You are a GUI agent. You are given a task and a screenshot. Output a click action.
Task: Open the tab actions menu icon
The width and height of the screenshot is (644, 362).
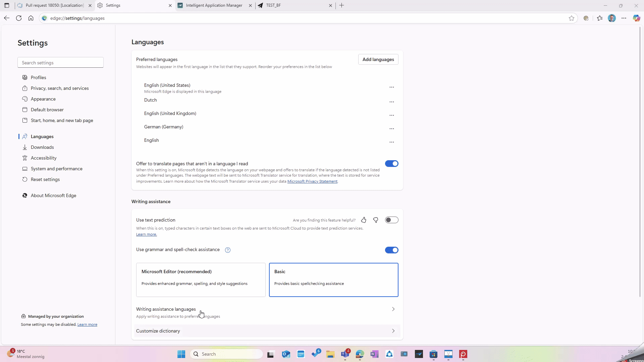[7, 5]
